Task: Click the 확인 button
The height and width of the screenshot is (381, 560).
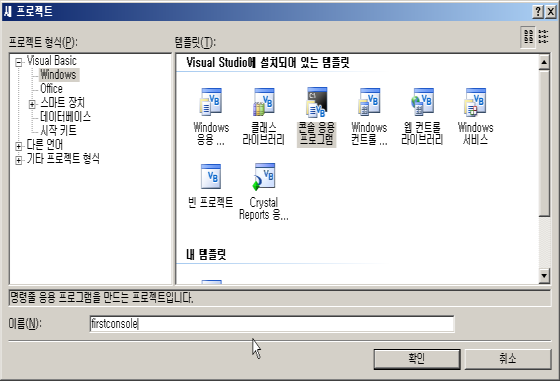Action: coord(417,359)
